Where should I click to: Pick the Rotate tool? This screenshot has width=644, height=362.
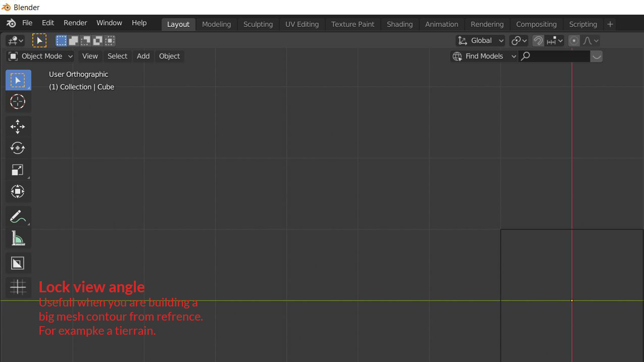(x=18, y=148)
